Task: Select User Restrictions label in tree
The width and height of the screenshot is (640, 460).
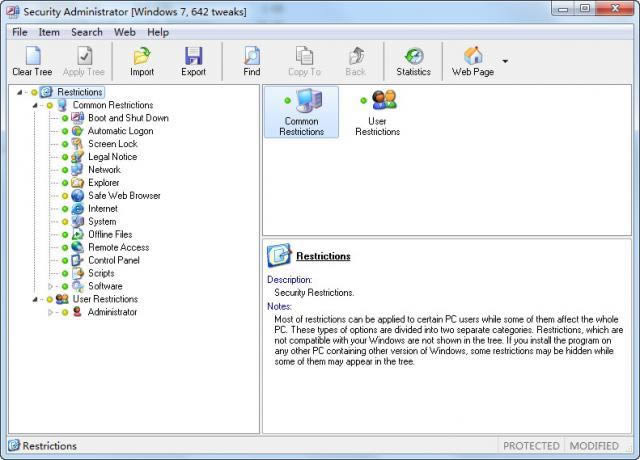Action: [105, 299]
